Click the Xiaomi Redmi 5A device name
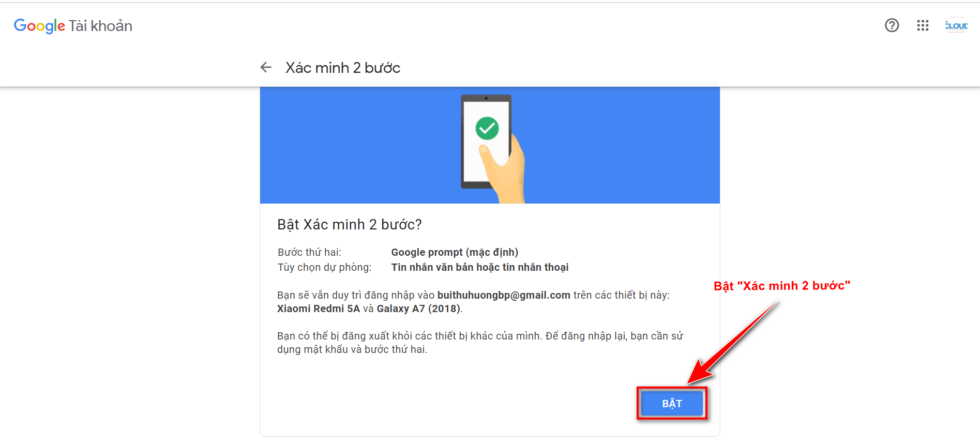The width and height of the screenshot is (980, 448). (319, 308)
